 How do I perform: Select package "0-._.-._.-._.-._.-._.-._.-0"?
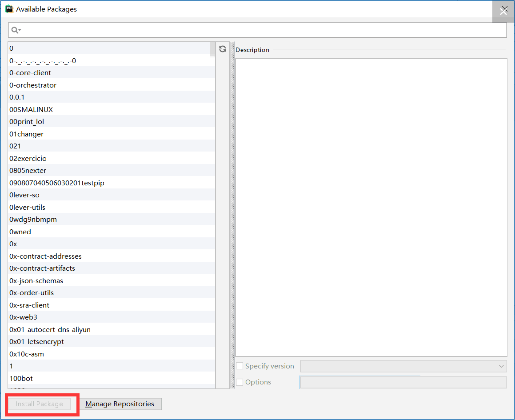112,60
